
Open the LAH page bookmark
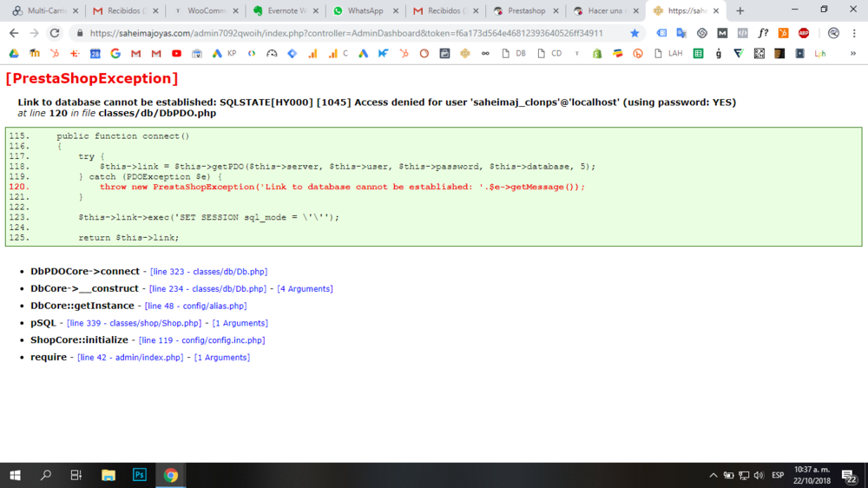[x=668, y=54]
